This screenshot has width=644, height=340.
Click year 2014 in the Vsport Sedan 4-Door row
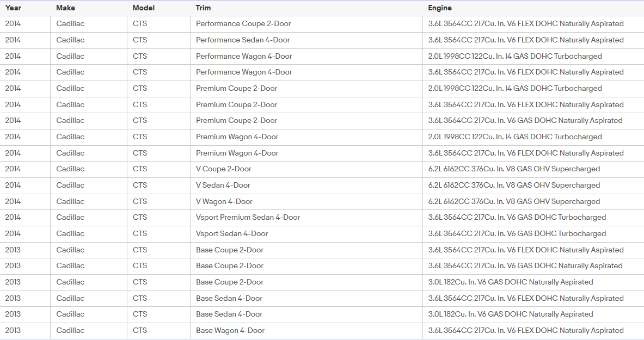[x=13, y=233]
